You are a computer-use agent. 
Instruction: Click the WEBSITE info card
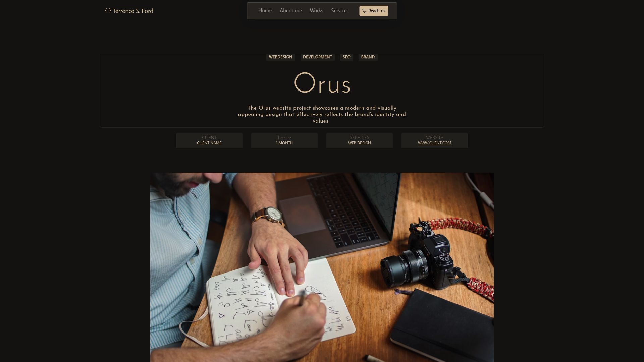pos(435,141)
